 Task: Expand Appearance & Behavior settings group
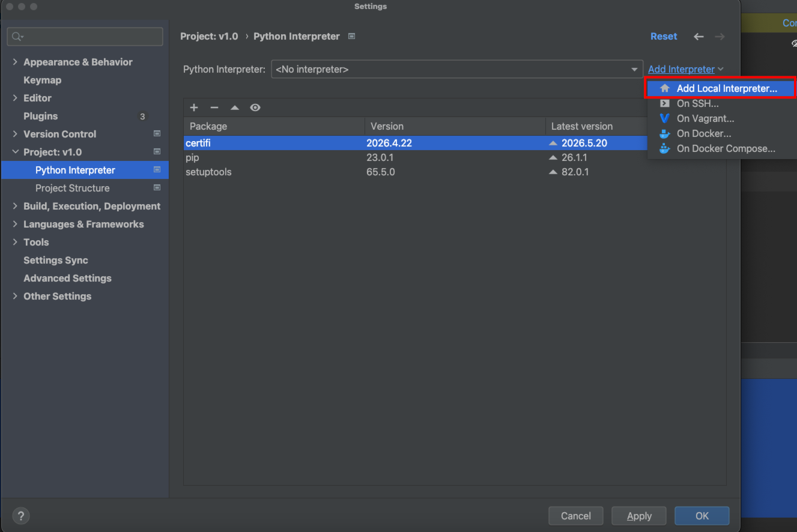click(15, 62)
